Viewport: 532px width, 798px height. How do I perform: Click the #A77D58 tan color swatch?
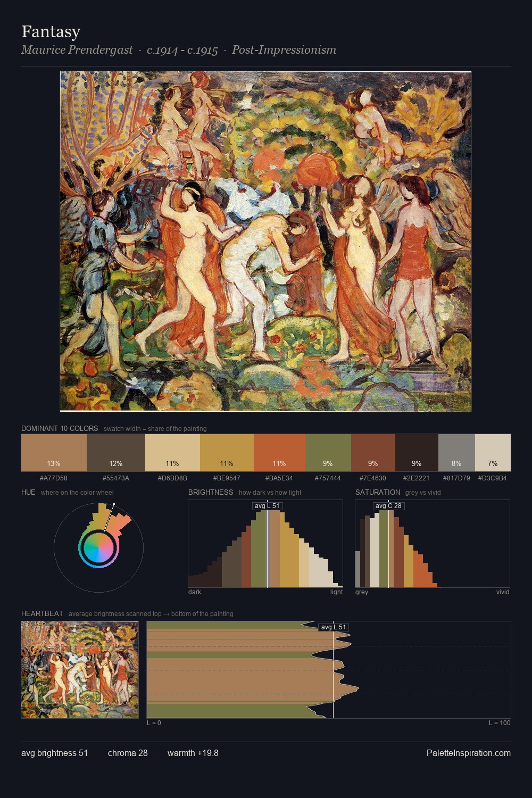pyautogui.click(x=54, y=453)
